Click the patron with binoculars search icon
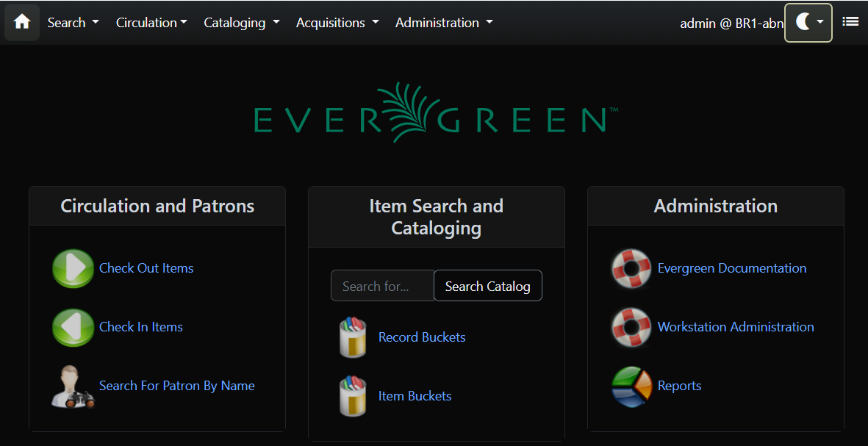This screenshot has height=446, width=868. 73,385
